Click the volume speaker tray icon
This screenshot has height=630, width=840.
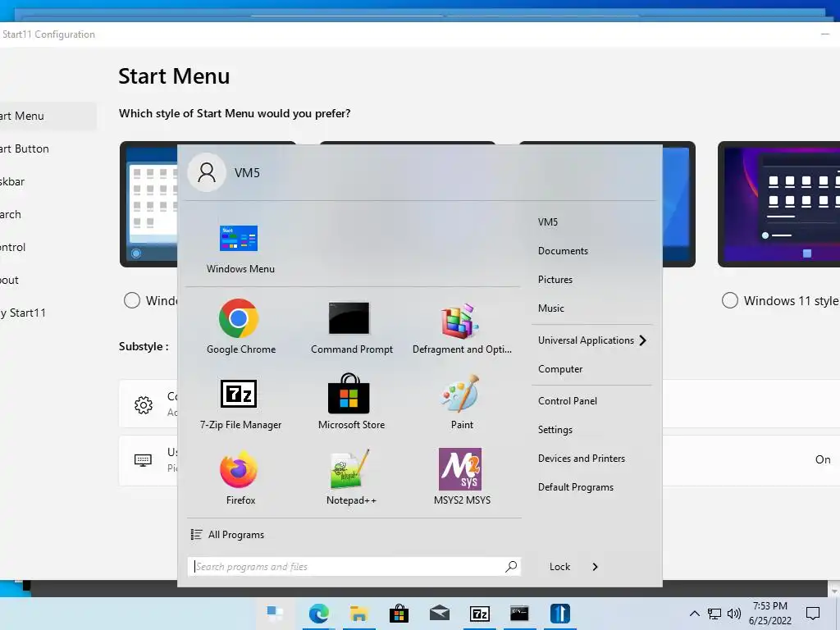(734, 614)
